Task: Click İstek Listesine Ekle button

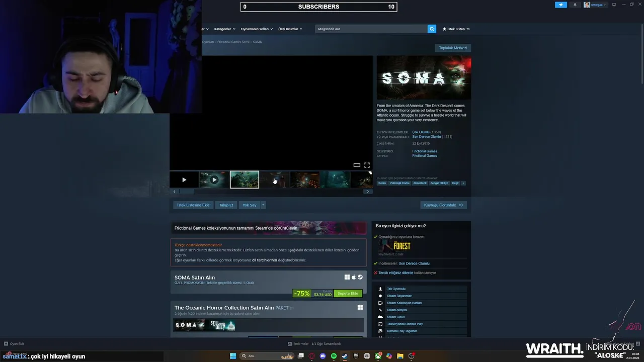Action: click(193, 205)
